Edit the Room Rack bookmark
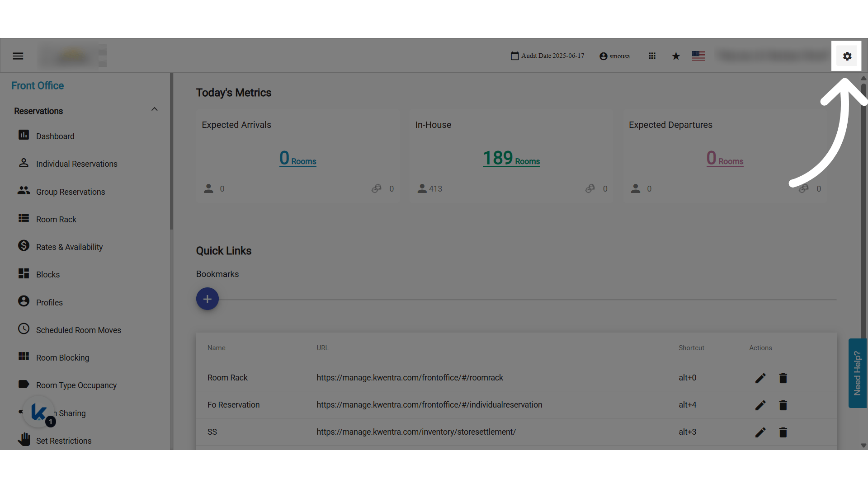This screenshot has height=488, width=868. pos(760,378)
